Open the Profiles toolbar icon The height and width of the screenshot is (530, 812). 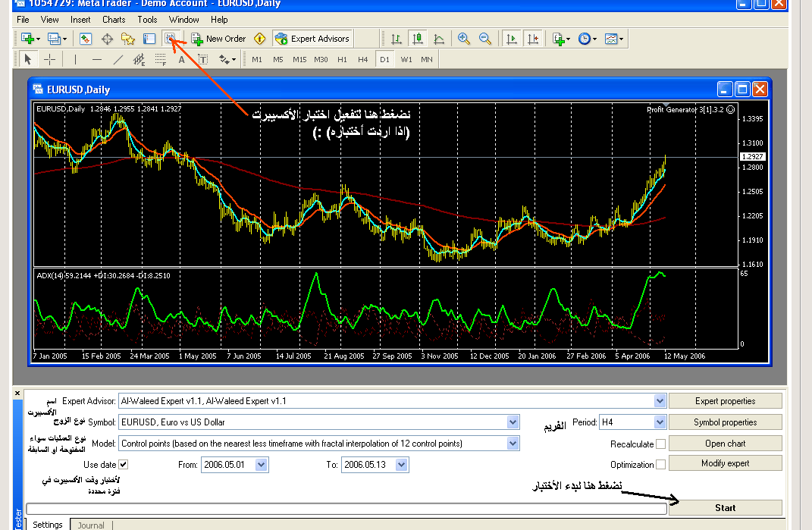pos(54,39)
